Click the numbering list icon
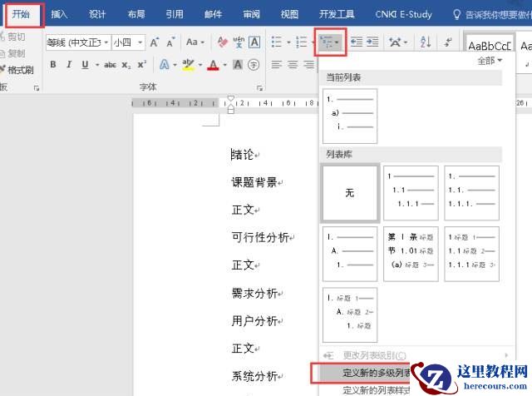532x396 pixels. [302, 42]
